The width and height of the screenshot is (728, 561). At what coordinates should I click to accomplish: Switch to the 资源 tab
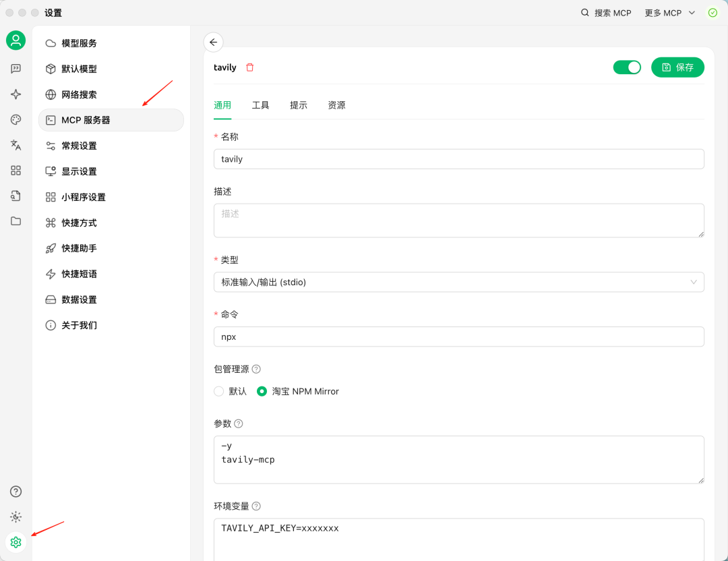click(336, 105)
